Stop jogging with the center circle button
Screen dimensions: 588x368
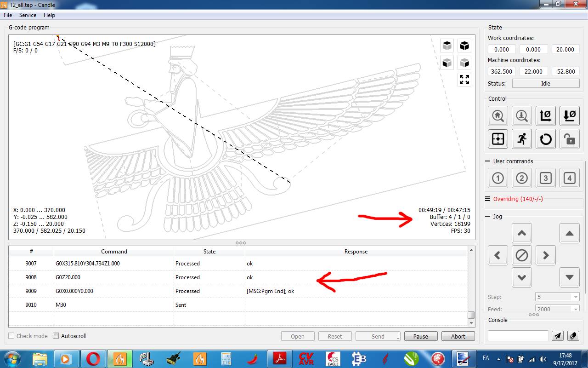[x=522, y=255]
